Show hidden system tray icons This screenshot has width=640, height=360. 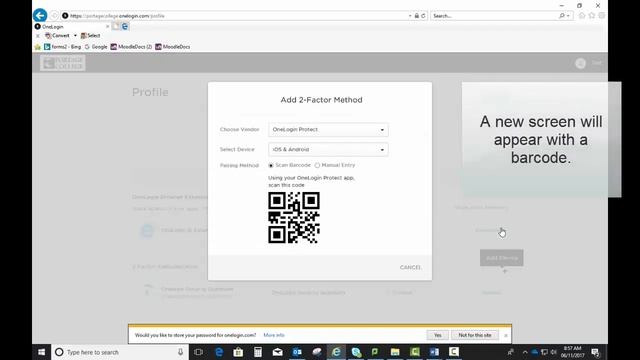(525, 352)
